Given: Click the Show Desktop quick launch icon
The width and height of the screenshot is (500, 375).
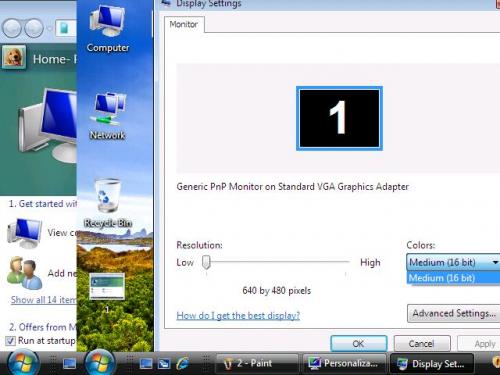Looking at the screenshot, I should (x=146, y=363).
